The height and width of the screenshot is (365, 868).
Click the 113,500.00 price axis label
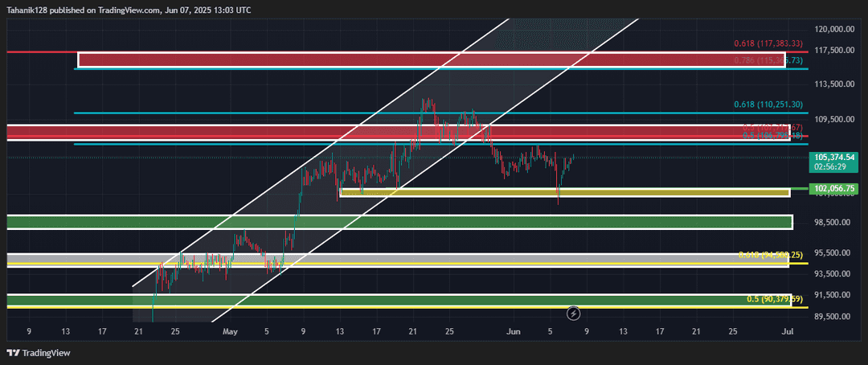[835, 84]
